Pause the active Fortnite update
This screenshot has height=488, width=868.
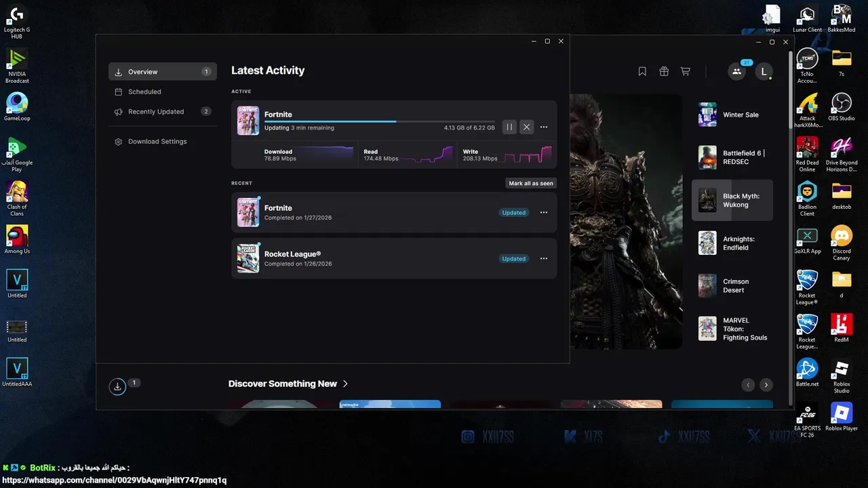509,127
